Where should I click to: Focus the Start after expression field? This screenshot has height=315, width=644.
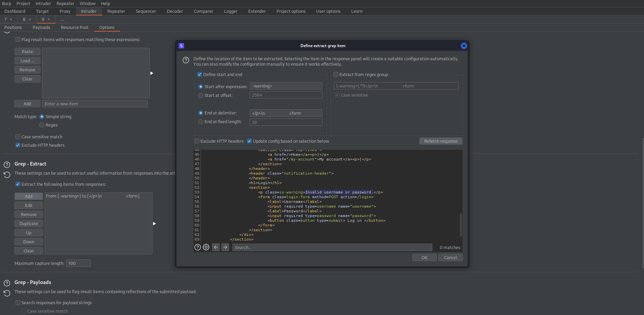(x=286, y=86)
